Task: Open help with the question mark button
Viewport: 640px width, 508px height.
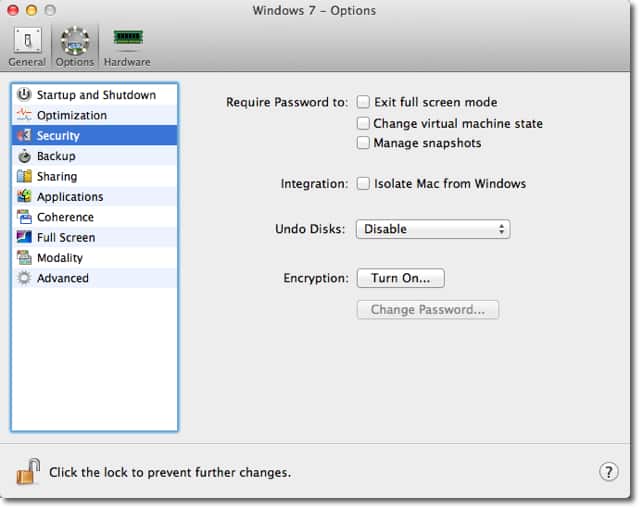Action: click(608, 472)
